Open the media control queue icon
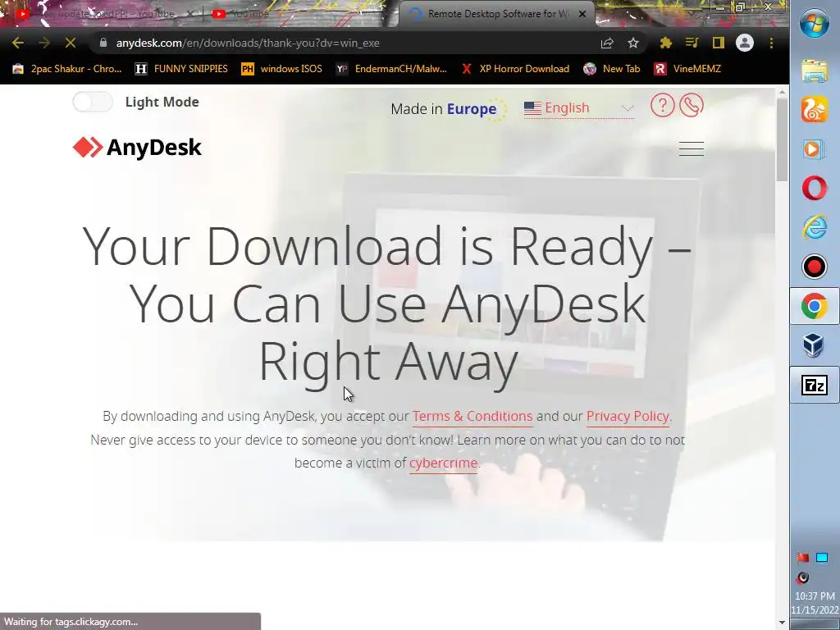 (692, 43)
